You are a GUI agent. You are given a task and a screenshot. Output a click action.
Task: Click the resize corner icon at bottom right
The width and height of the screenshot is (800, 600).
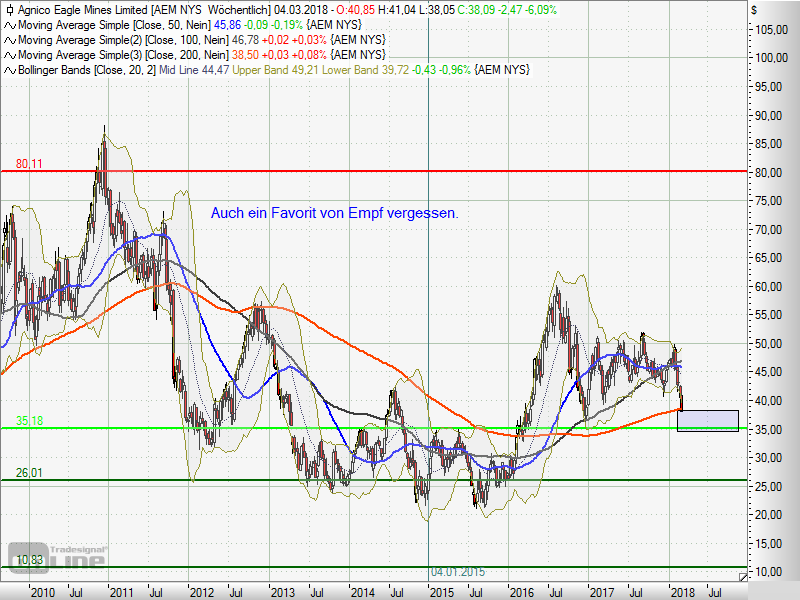742,576
